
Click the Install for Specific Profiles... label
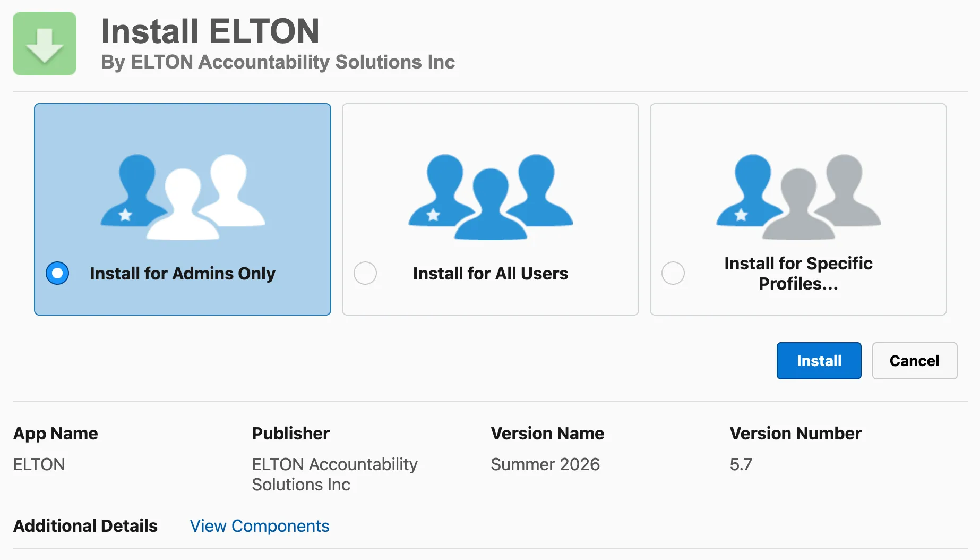click(798, 273)
